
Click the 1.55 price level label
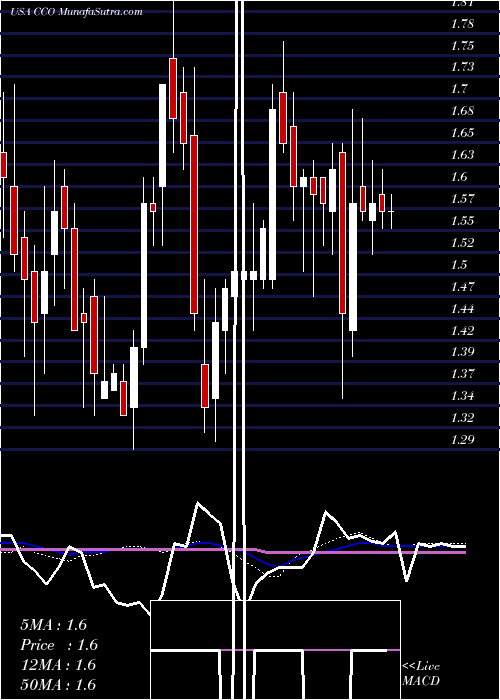pos(462,221)
